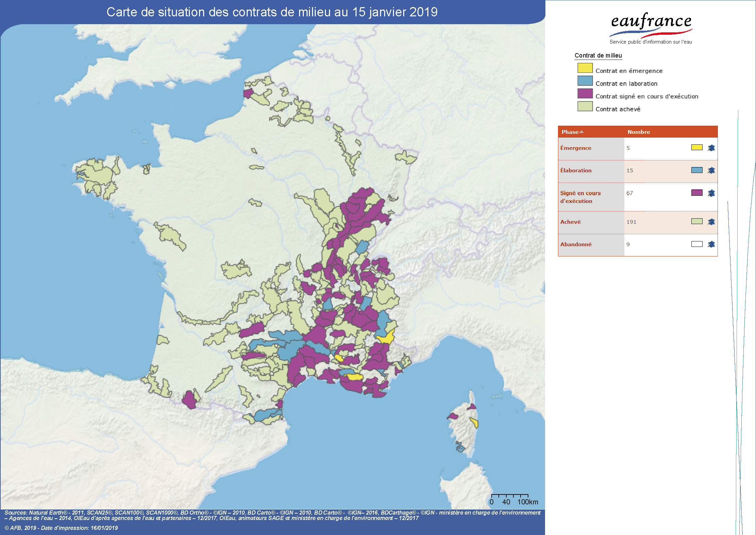Sort table by Phase arrow
756x535 pixels.
581,132
